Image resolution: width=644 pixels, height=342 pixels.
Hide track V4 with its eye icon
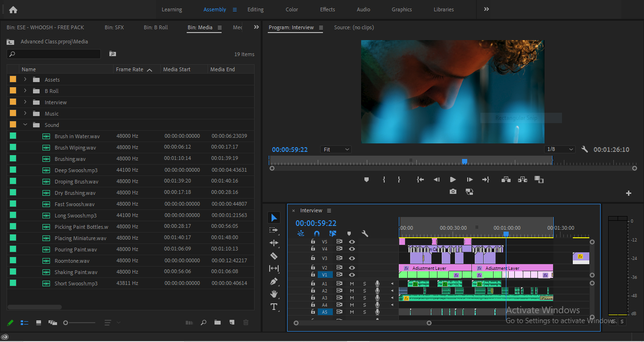point(352,249)
